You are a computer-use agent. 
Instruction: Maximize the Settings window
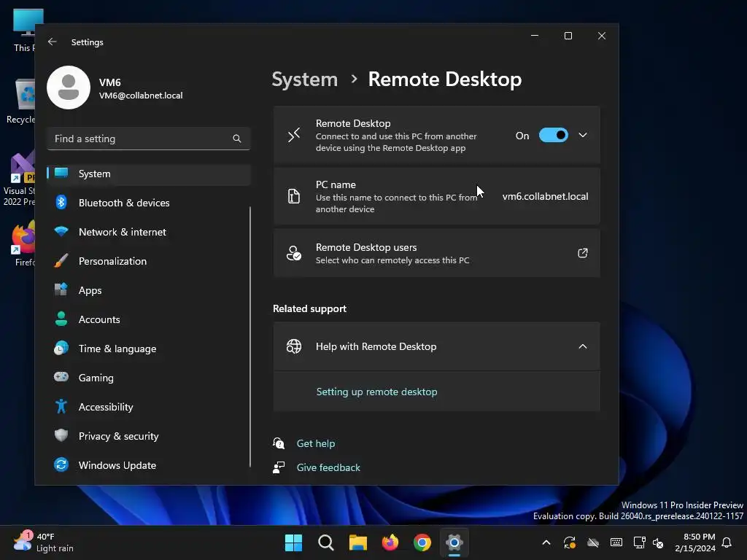pos(568,36)
